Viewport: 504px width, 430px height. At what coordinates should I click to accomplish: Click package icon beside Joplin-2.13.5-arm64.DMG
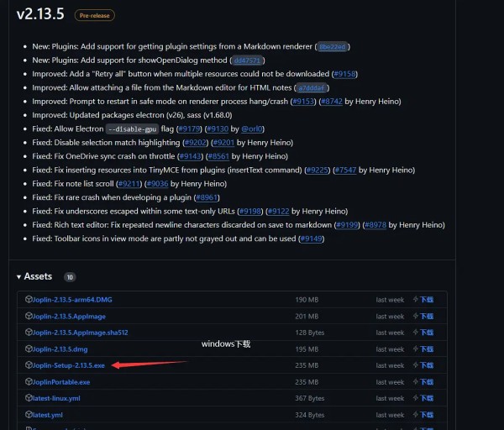(29, 299)
